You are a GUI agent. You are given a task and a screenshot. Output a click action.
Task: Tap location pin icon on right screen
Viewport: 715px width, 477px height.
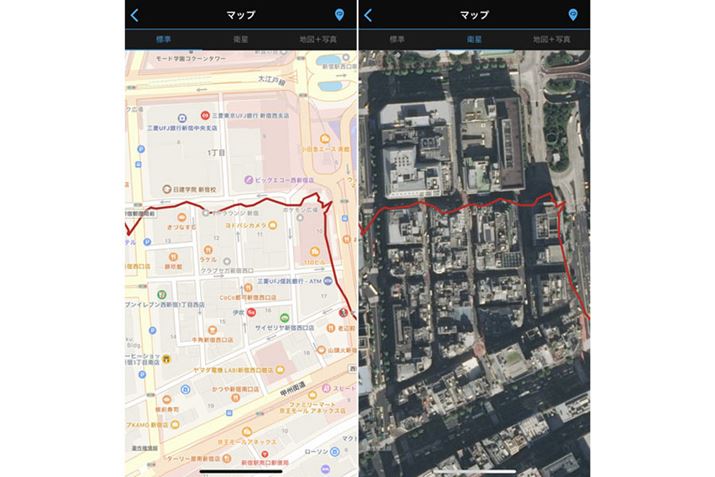(x=573, y=15)
